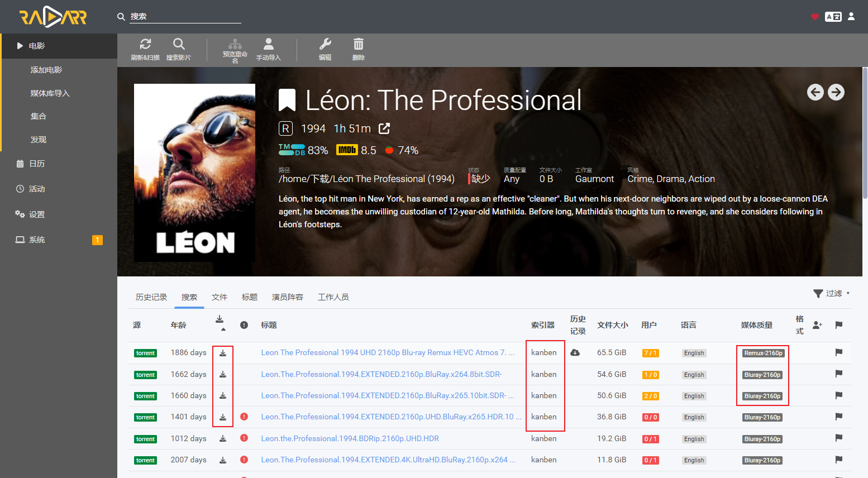Click the search input field at top
This screenshot has height=478, width=868.
pyautogui.click(x=185, y=16)
